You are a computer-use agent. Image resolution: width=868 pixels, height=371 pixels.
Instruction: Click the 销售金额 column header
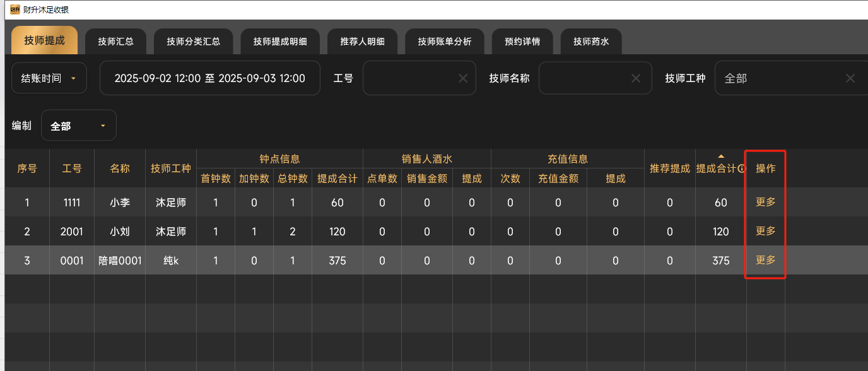coord(427,179)
